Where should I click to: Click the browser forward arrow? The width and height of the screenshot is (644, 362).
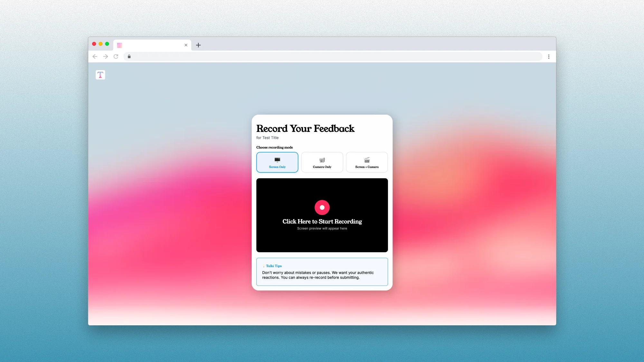(x=105, y=57)
